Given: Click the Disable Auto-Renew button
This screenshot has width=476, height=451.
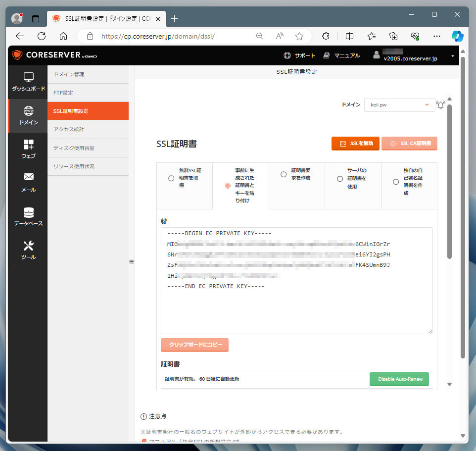Looking at the screenshot, I should coord(399,379).
